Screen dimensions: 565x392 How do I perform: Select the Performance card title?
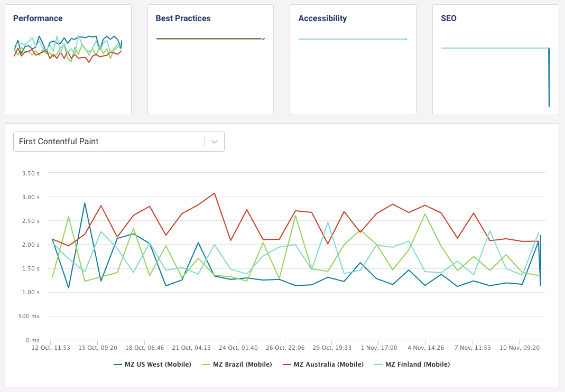coord(38,18)
